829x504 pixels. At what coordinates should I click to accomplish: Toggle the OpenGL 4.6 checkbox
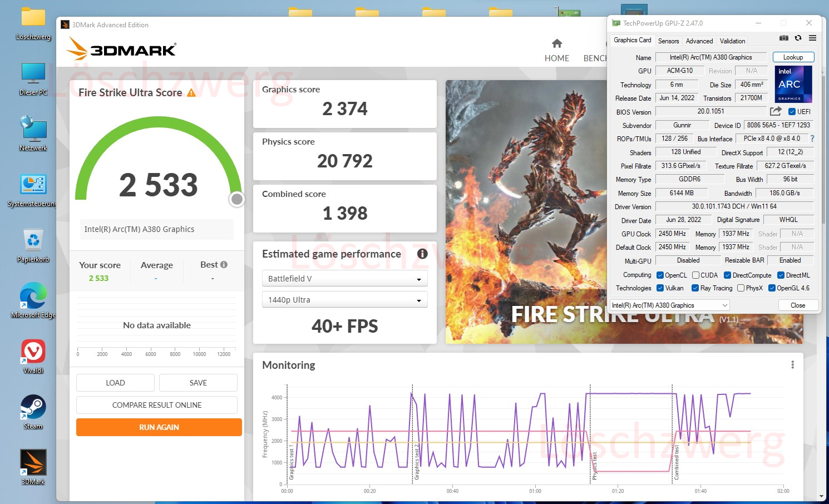[772, 288]
